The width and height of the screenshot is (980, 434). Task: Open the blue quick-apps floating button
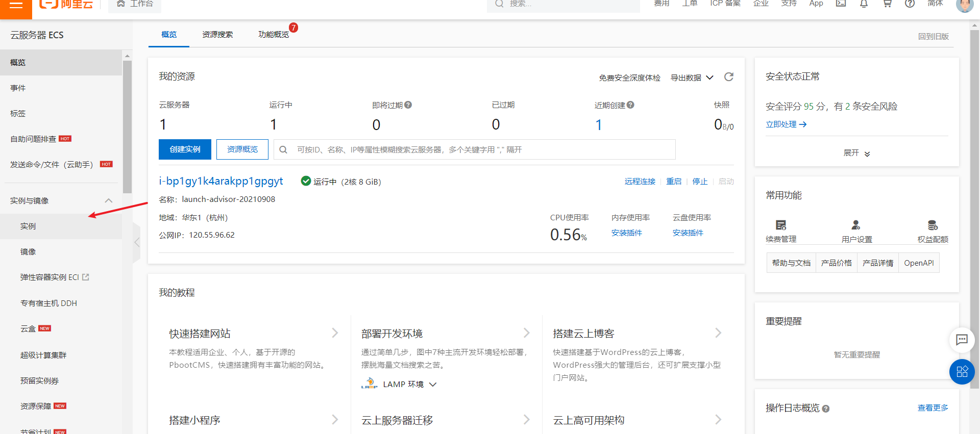[962, 372]
